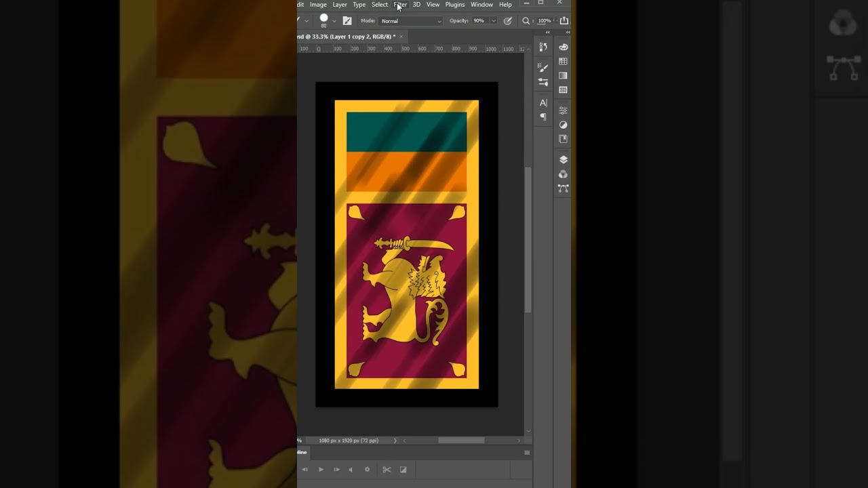
Task: Open the status bar info arrow
Action: coord(395,441)
